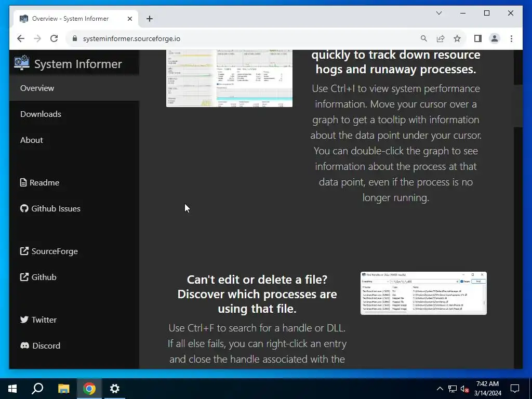Open the About sidebar item
532x399 pixels.
[74, 140]
